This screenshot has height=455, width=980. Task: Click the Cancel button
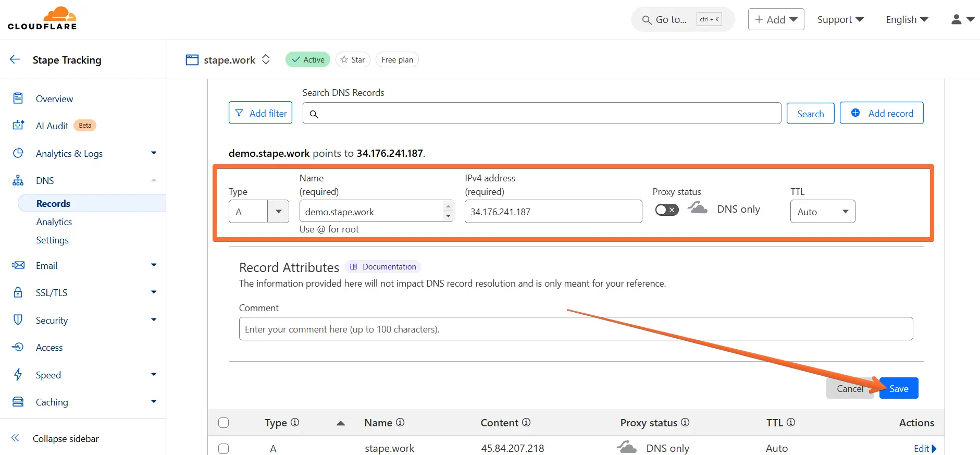pos(850,388)
